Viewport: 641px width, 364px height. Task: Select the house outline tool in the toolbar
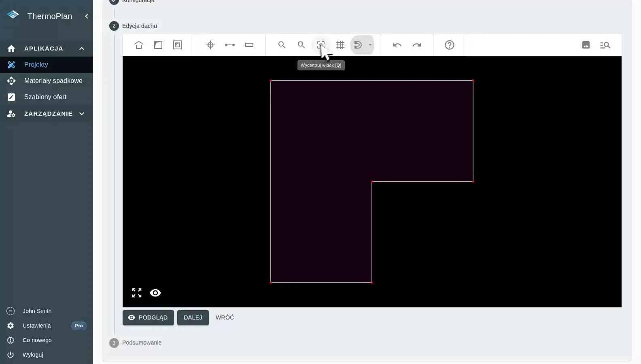[139, 45]
